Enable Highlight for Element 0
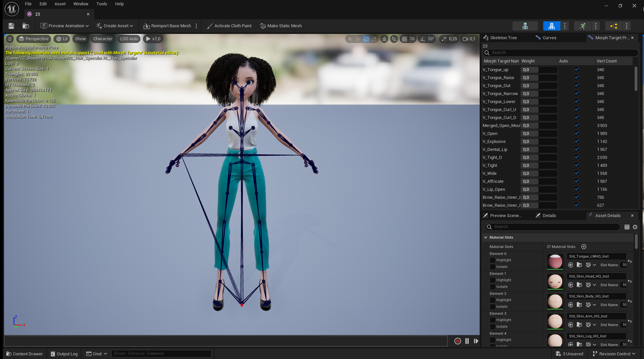 tap(493, 260)
